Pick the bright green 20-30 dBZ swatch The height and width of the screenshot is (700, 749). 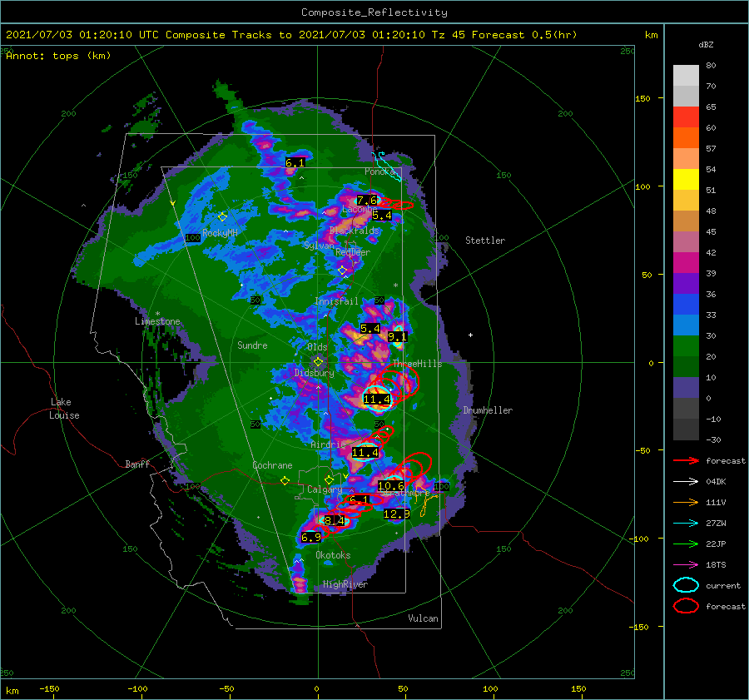(686, 346)
